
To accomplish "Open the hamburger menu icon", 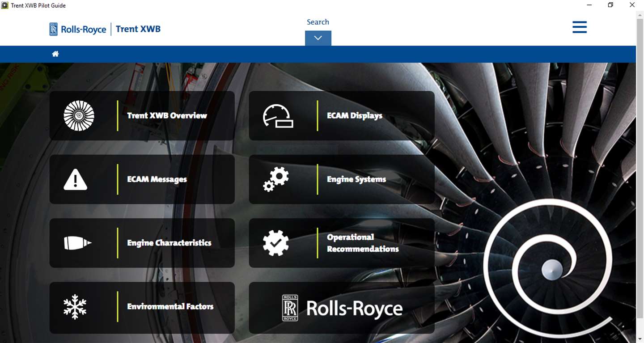I will click(580, 27).
